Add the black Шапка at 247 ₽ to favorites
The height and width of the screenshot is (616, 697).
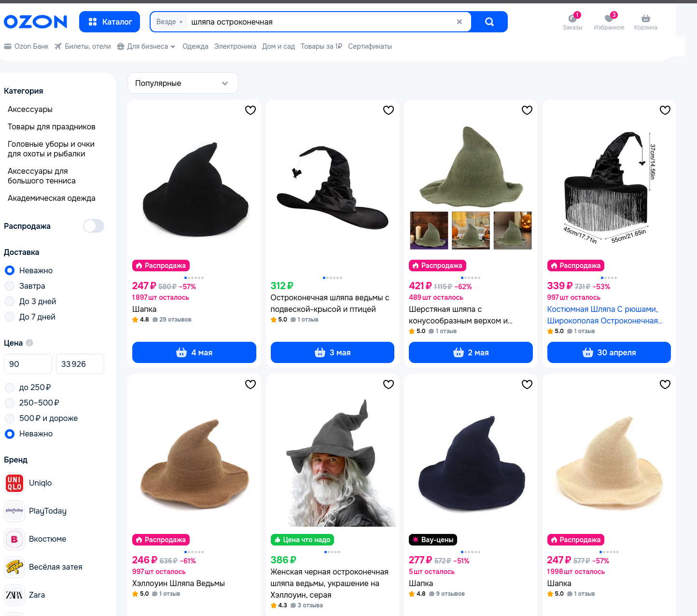(251, 110)
